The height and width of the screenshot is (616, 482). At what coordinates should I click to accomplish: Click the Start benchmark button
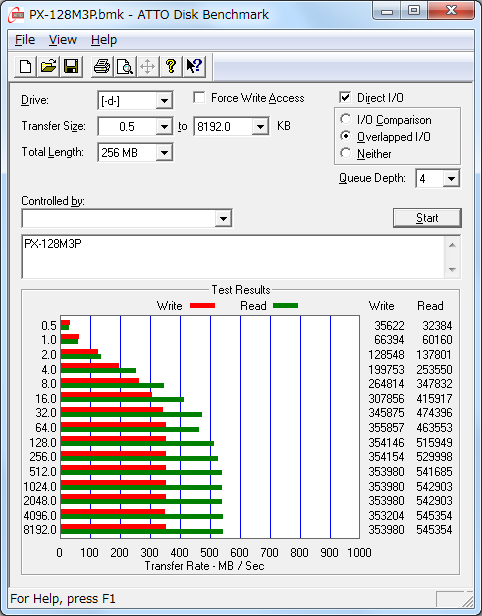click(427, 218)
